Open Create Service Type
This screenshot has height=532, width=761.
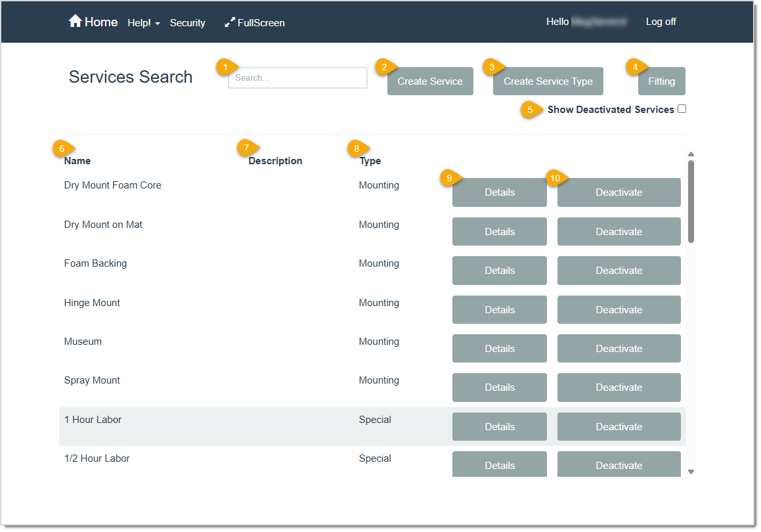tap(548, 81)
